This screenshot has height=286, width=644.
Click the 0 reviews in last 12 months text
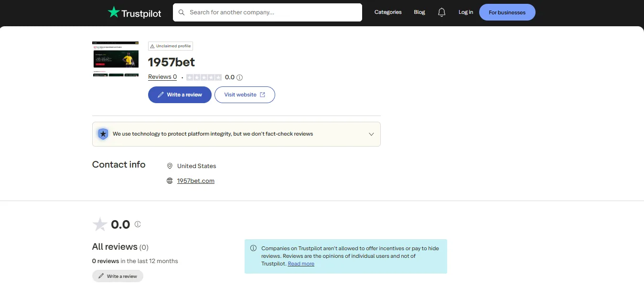click(x=135, y=261)
